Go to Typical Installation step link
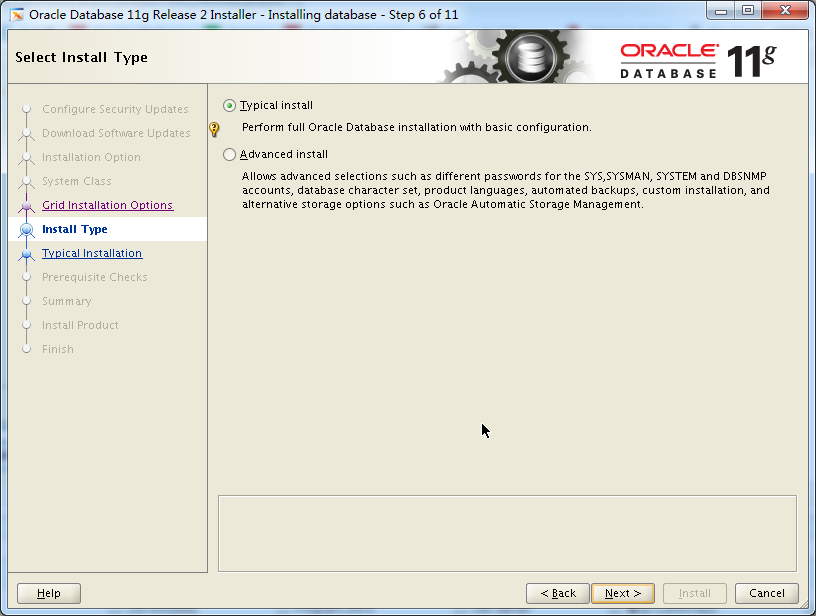 point(92,253)
